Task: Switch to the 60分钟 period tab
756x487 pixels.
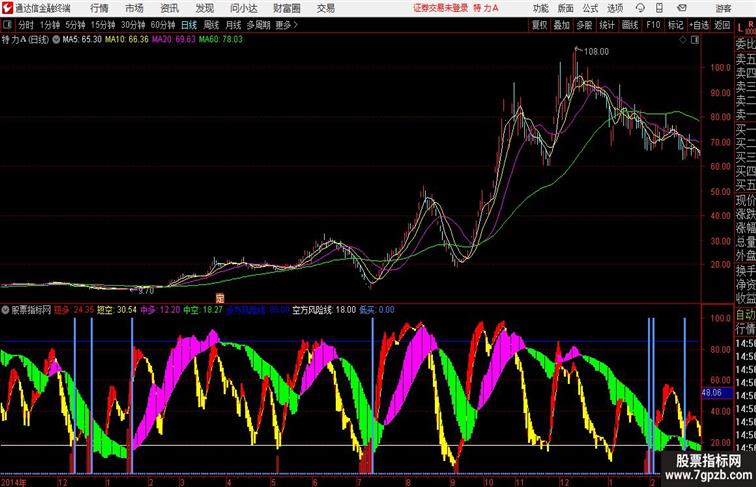Action: (x=163, y=25)
